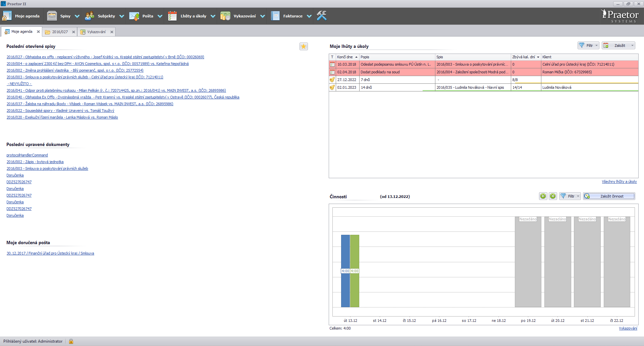The image size is (644, 346).
Task: Open the Všechny lhůty a úkoly link
Action: point(619,182)
